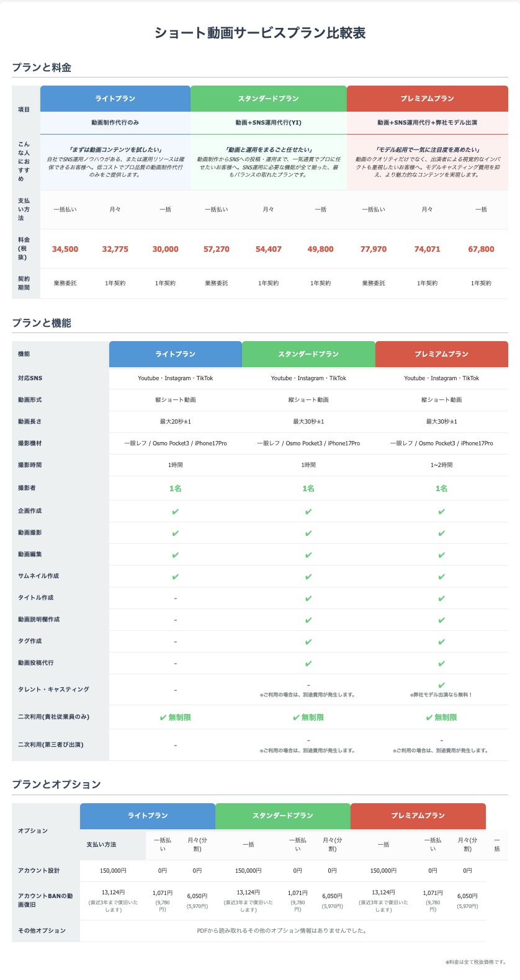Click ライトプラン checkmark in サムネイル作成 row
Screen dimensions: 520x980
[x=176, y=577]
